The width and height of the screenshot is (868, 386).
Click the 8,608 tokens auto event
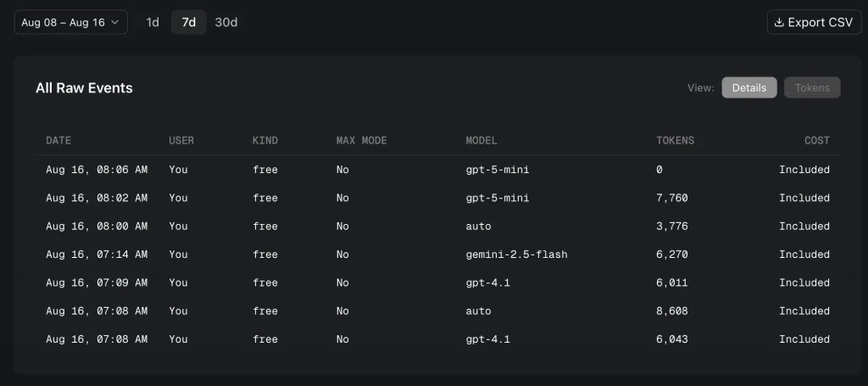438,310
